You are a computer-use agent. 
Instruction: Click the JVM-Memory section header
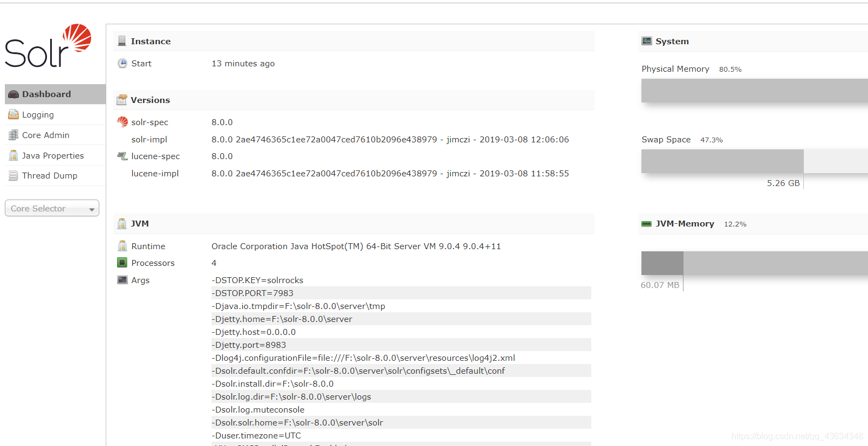(x=753, y=224)
